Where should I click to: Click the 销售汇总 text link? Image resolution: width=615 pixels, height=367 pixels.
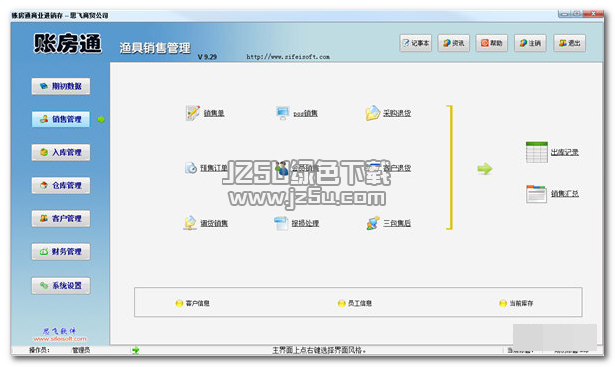click(564, 194)
